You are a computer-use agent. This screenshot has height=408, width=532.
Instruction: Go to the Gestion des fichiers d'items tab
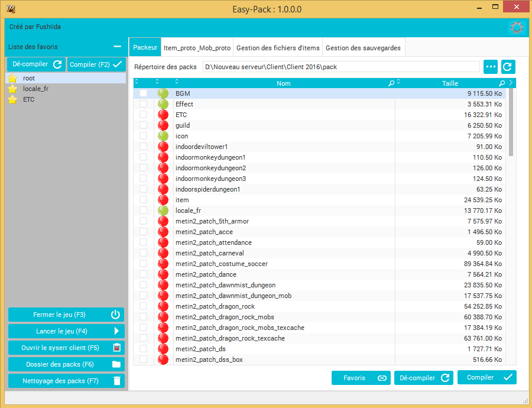tap(278, 48)
